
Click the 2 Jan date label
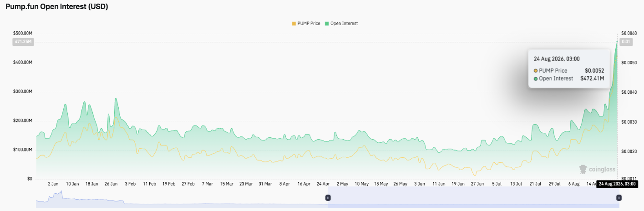click(53, 184)
